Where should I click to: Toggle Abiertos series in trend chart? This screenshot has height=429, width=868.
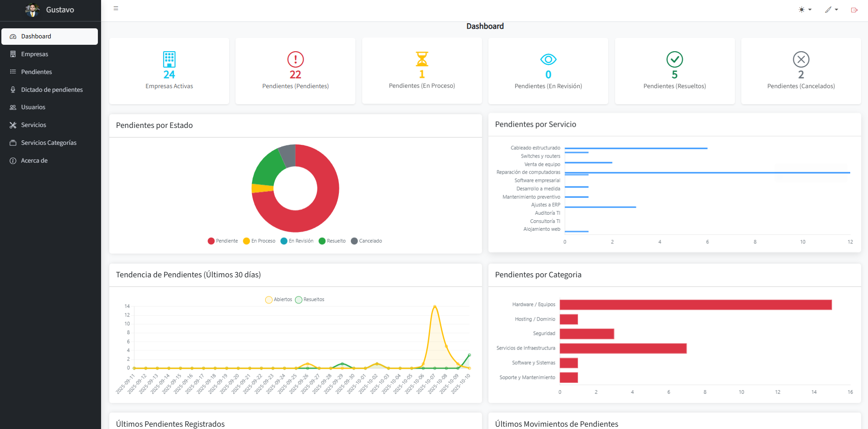click(x=279, y=300)
